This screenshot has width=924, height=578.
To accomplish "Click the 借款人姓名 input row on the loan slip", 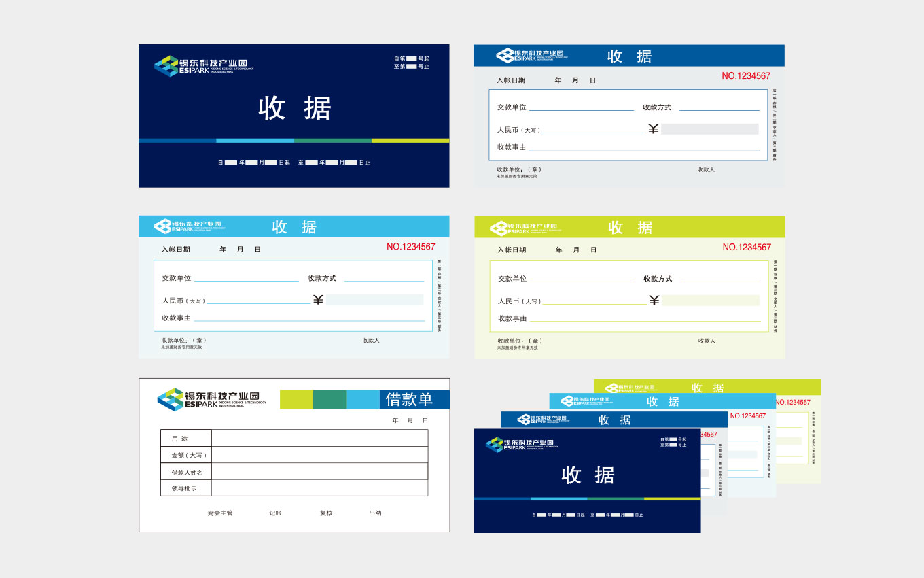I will click(x=319, y=472).
